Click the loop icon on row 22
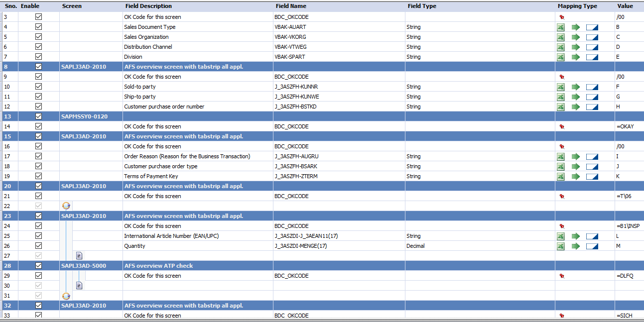Screen dimensions: 644x322 point(66,206)
